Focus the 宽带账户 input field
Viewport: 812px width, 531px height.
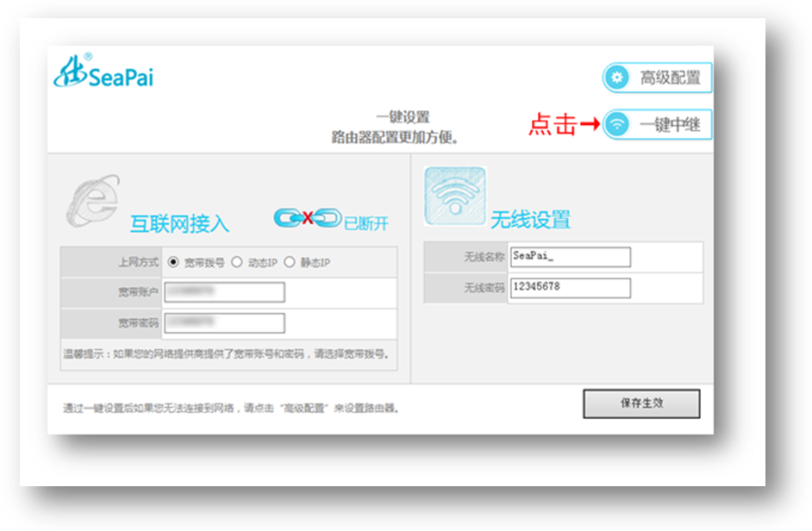coord(224,292)
